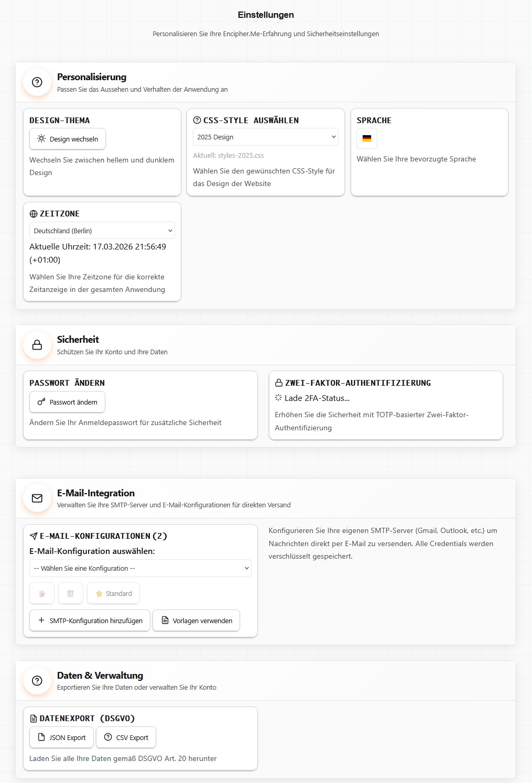Open the Zeitzone dropdown showing Deutschland (Berlin)

[x=102, y=230]
